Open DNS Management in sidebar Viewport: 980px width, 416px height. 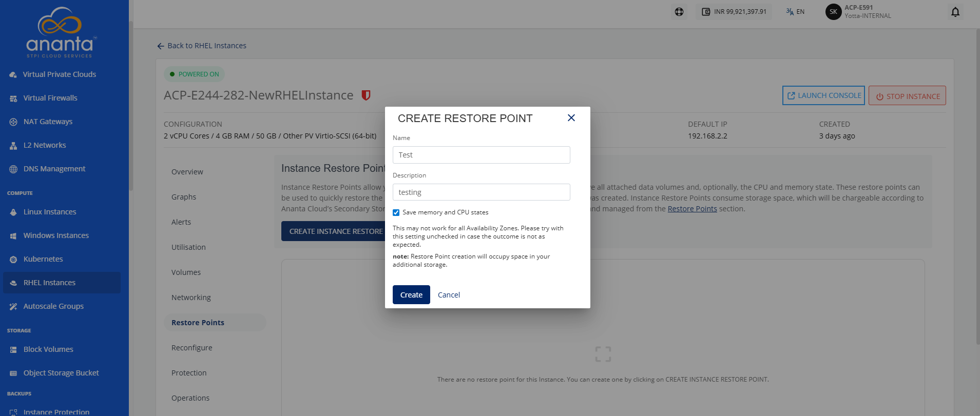click(54, 169)
